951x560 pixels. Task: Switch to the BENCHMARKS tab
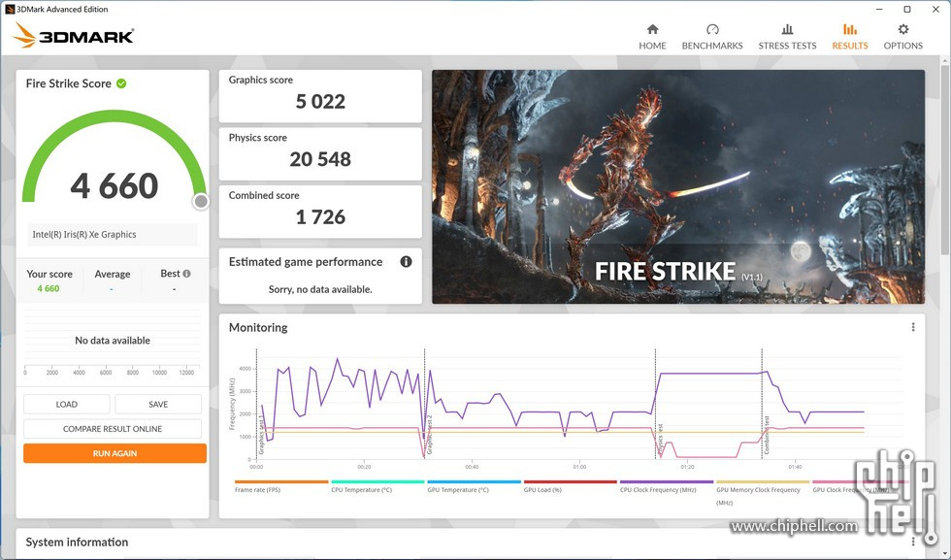(712, 37)
